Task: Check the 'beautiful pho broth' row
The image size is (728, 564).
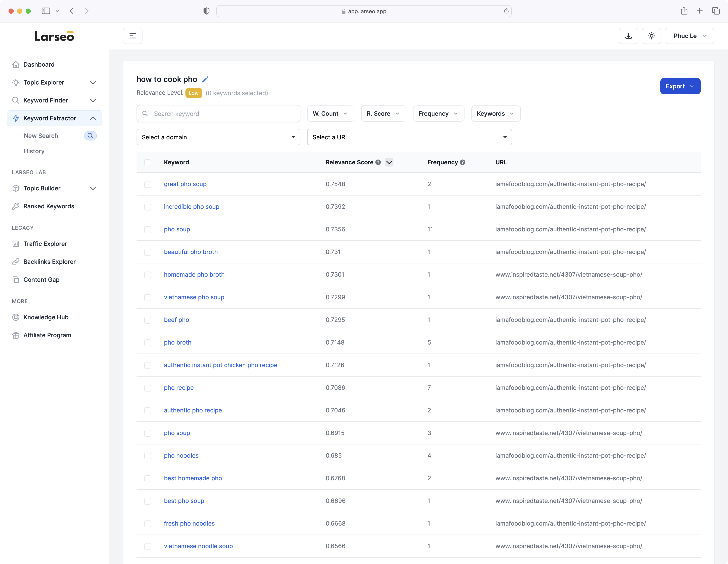Action: [x=148, y=253]
